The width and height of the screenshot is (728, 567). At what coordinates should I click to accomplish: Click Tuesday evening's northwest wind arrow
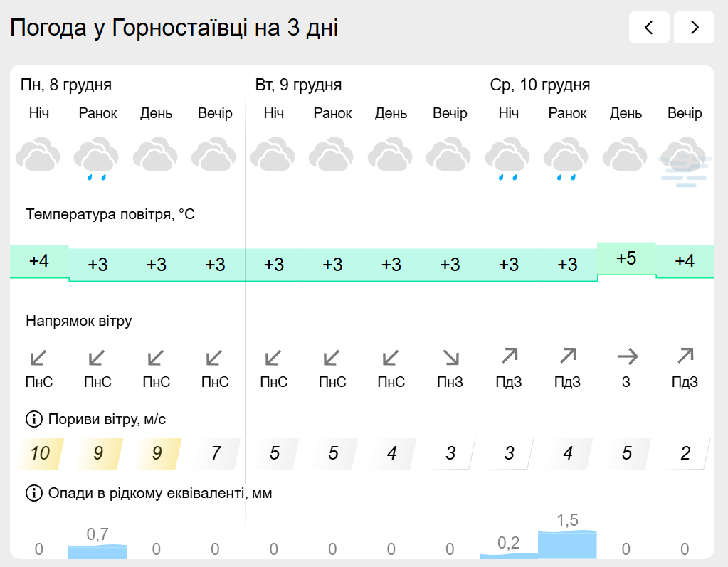pyautogui.click(x=450, y=356)
